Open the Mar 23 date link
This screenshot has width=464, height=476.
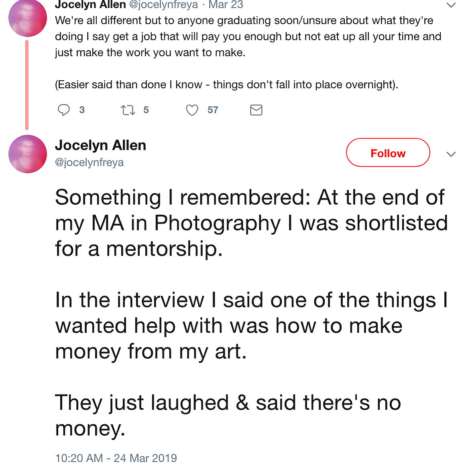(x=226, y=4)
